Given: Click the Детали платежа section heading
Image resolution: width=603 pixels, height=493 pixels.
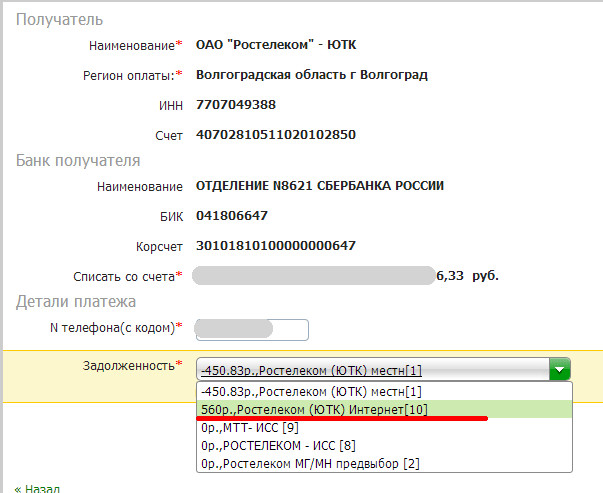Looking at the screenshot, I should [x=75, y=301].
